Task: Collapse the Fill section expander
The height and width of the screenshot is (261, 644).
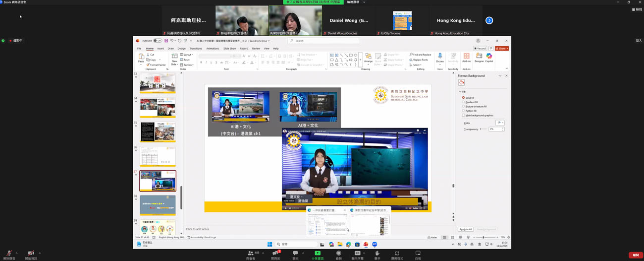Action: pyautogui.click(x=460, y=92)
